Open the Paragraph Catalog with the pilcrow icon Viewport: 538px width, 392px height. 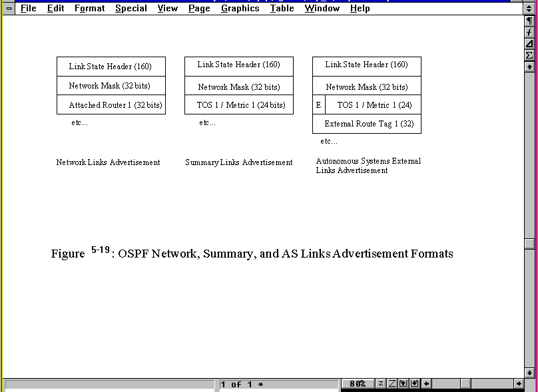coord(529,21)
